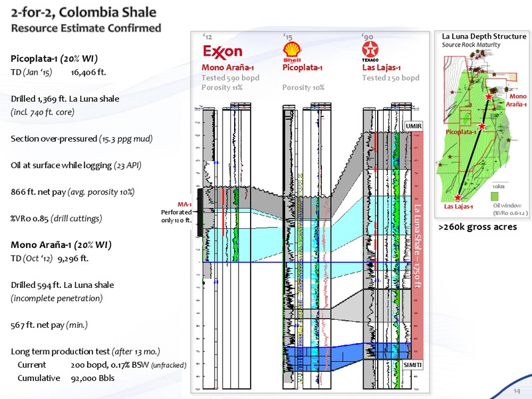Viewport: 532px width, 399px height.
Task: Click red 'Picoplata-1' well title under Shell
Action: pyautogui.click(x=302, y=68)
